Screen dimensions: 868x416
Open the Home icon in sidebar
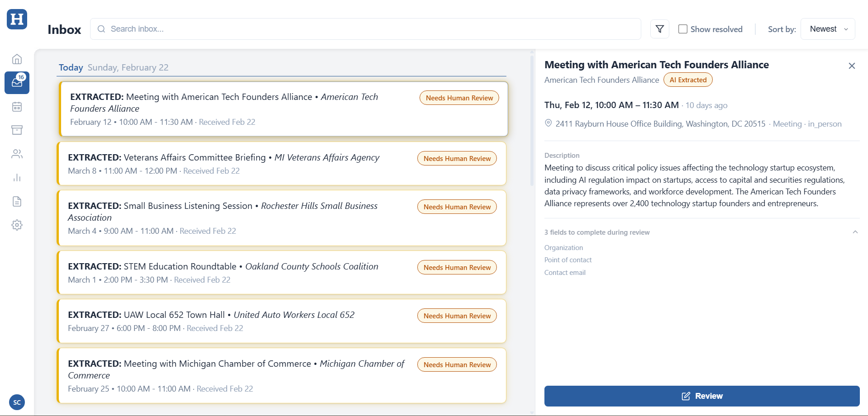[17, 59]
